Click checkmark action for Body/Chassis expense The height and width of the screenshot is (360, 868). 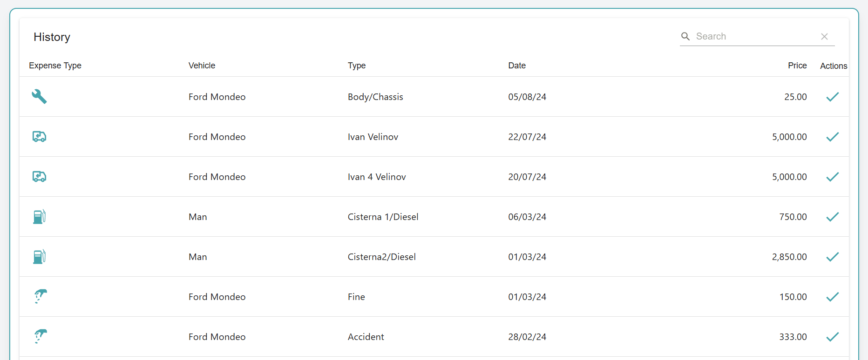pos(832,97)
